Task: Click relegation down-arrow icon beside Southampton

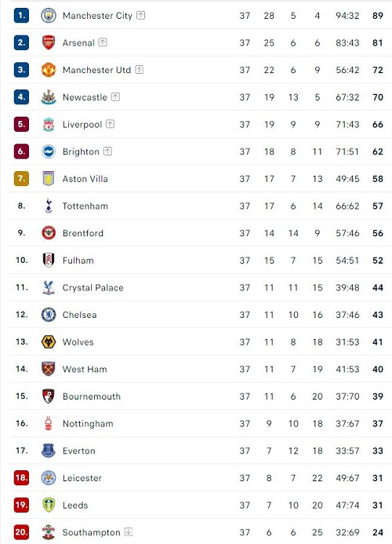Action: coord(129,531)
